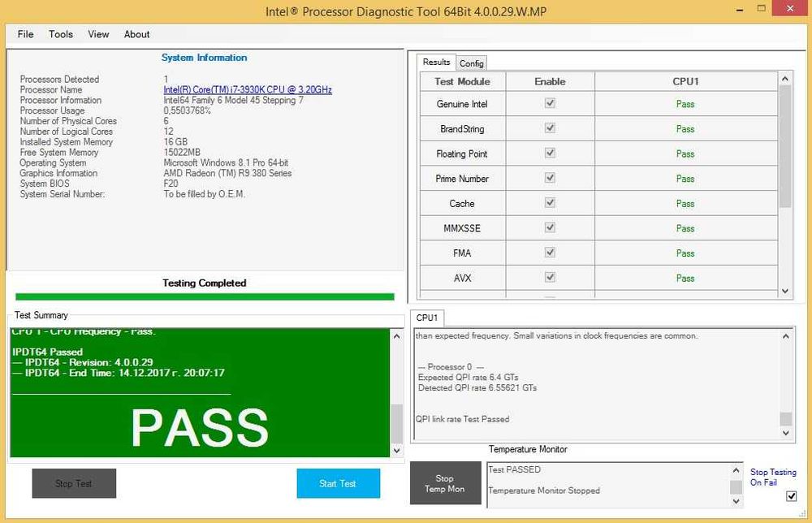
Task: Click the Start Test button
Action: (x=338, y=483)
